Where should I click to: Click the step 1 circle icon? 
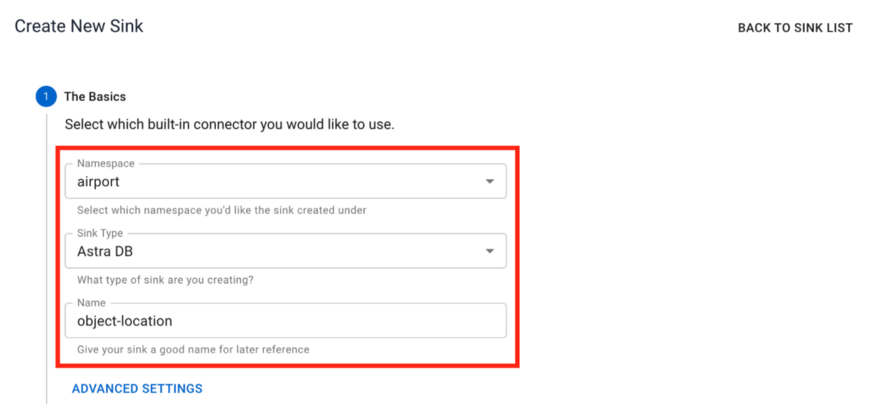click(45, 97)
